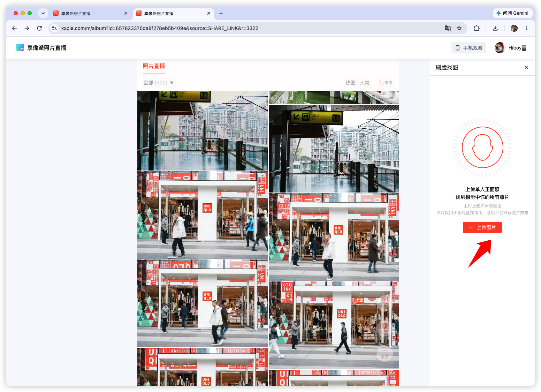
Task: Open the Chrome profile avatar in the toolbar
Action: click(x=514, y=28)
